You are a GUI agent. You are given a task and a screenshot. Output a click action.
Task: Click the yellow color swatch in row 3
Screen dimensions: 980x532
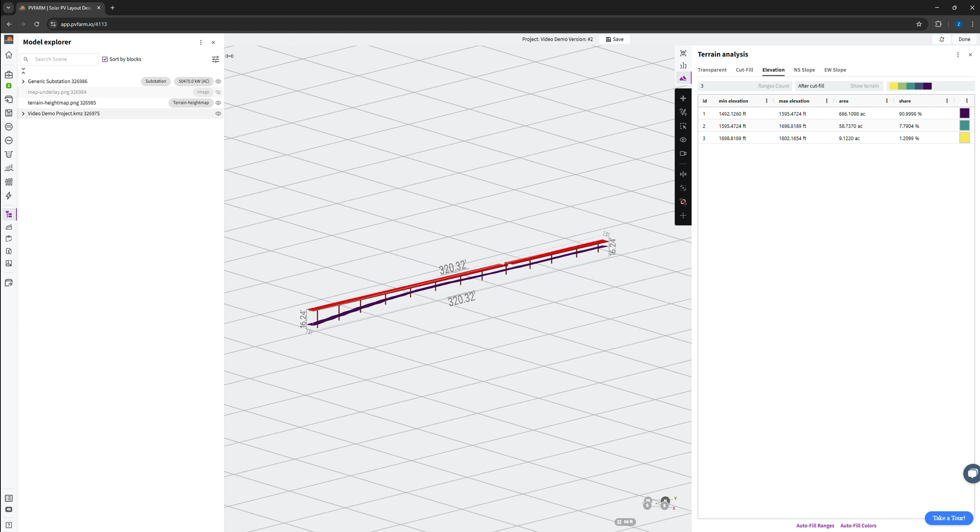pyautogui.click(x=964, y=138)
